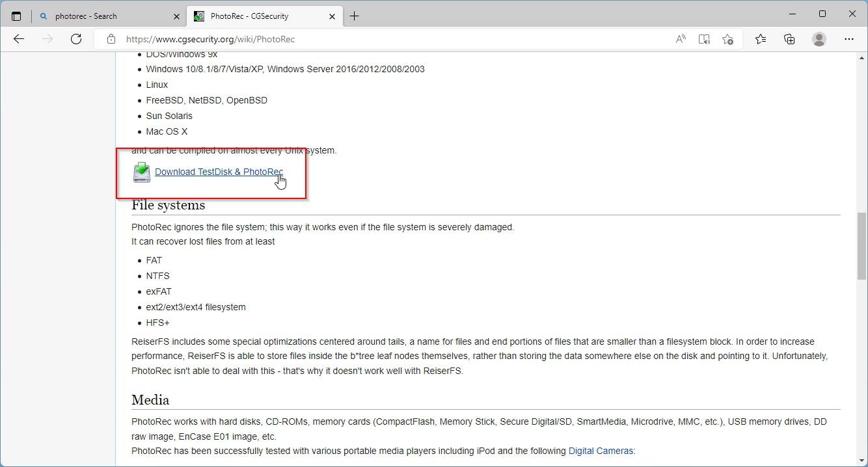
Task: Click the green download drive icon
Action: [x=141, y=172]
